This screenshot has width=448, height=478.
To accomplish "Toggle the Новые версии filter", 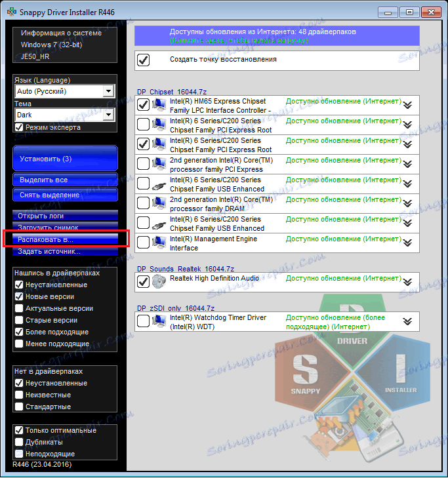I will 19,296.
